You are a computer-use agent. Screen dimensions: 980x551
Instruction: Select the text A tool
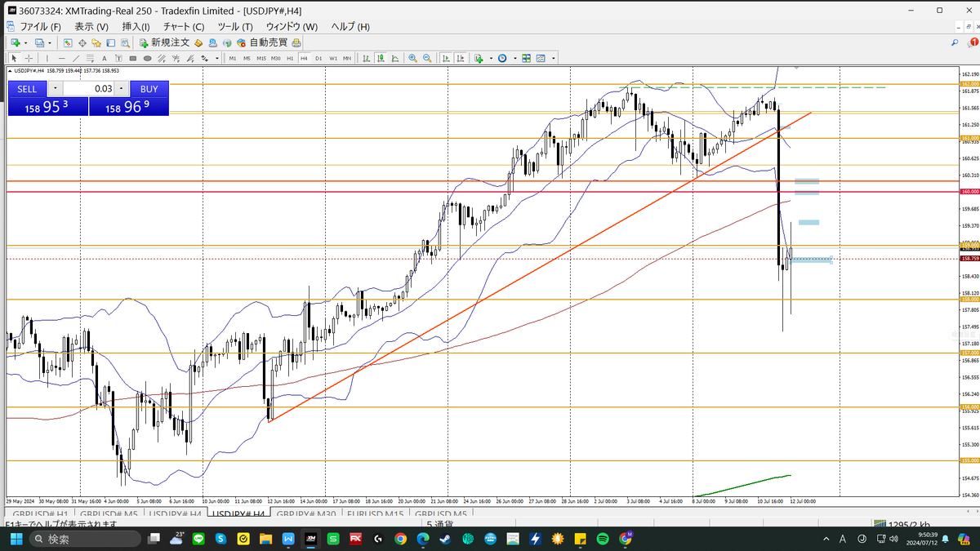coord(104,58)
